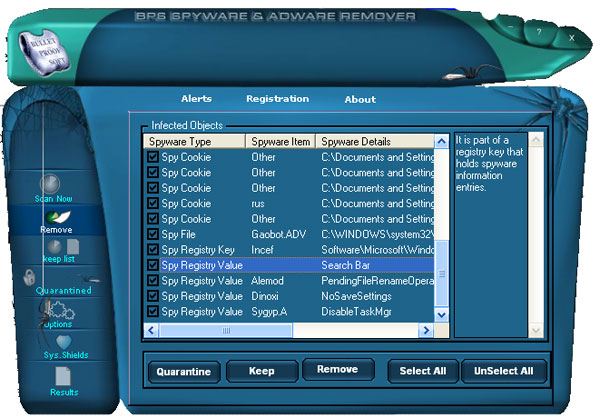Viewport: 600px width, 418px height.
Task: Uncheck the Spy Registry Key Incef checkbox
Action: tap(153, 250)
